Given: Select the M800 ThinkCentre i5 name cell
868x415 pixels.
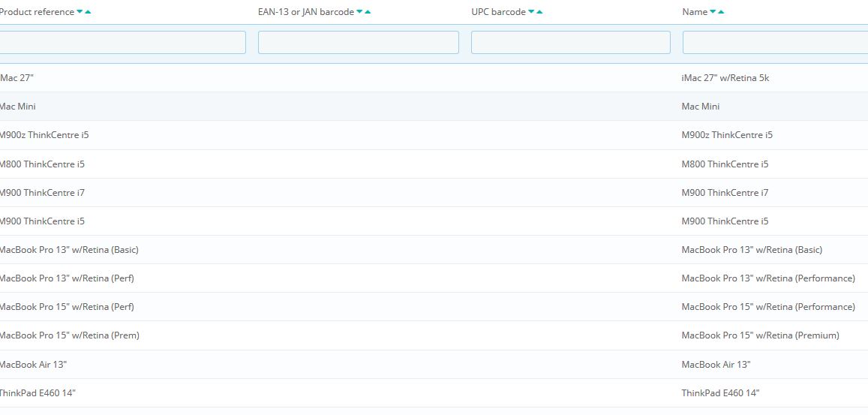Looking at the screenshot, I should click(x=725, y=164).
